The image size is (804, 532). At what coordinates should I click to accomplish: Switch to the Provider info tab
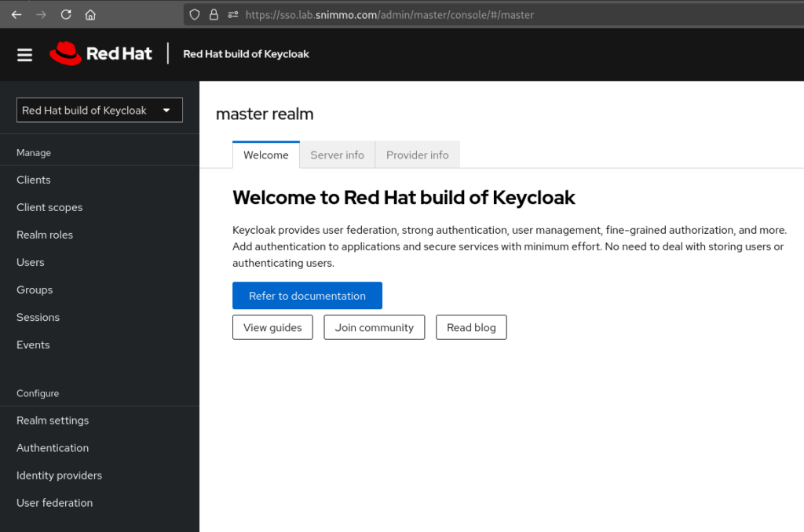(418, 155)
